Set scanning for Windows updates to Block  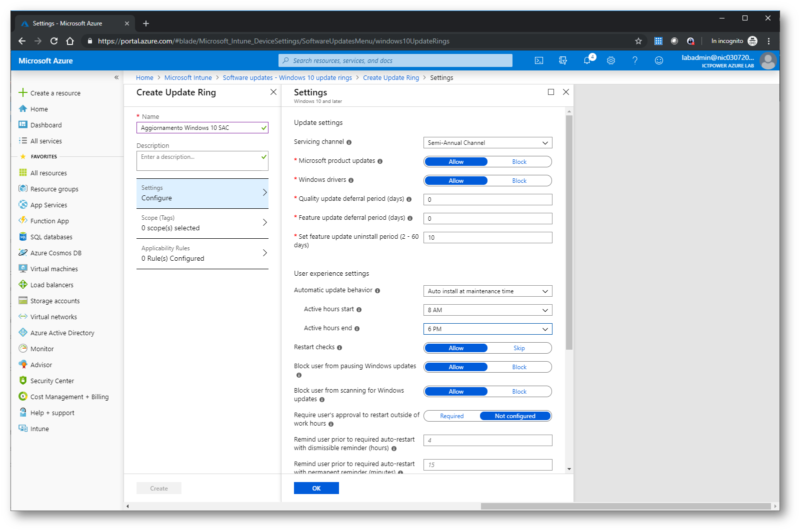(519, 392)
